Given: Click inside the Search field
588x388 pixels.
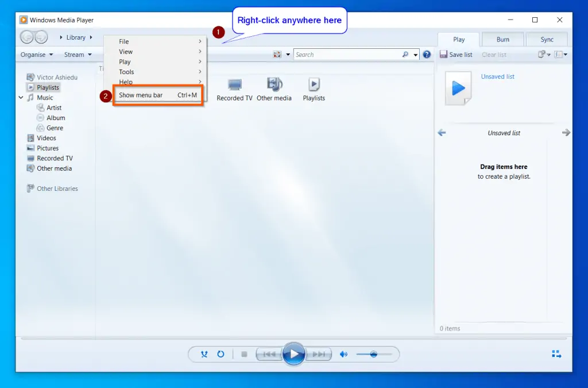Looking at the screenshot, I should coord(350,54).
